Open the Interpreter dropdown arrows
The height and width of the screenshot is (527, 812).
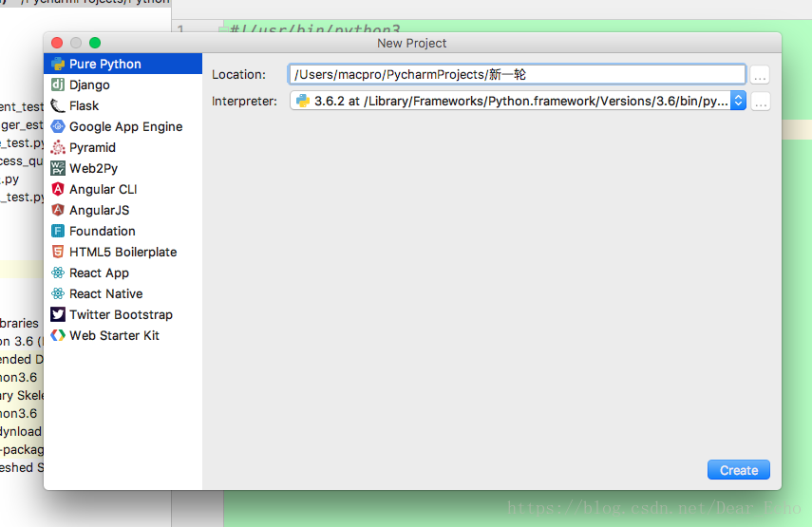point(739,101)
